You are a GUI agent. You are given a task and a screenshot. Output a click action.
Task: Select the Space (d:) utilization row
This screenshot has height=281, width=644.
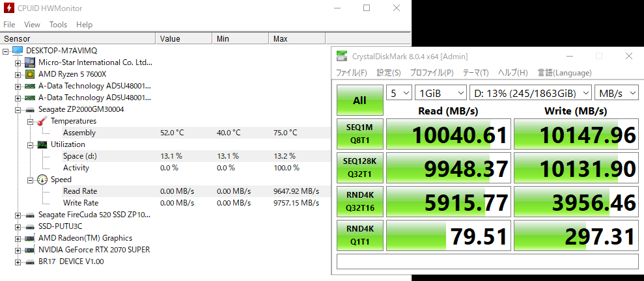(196, 156)
